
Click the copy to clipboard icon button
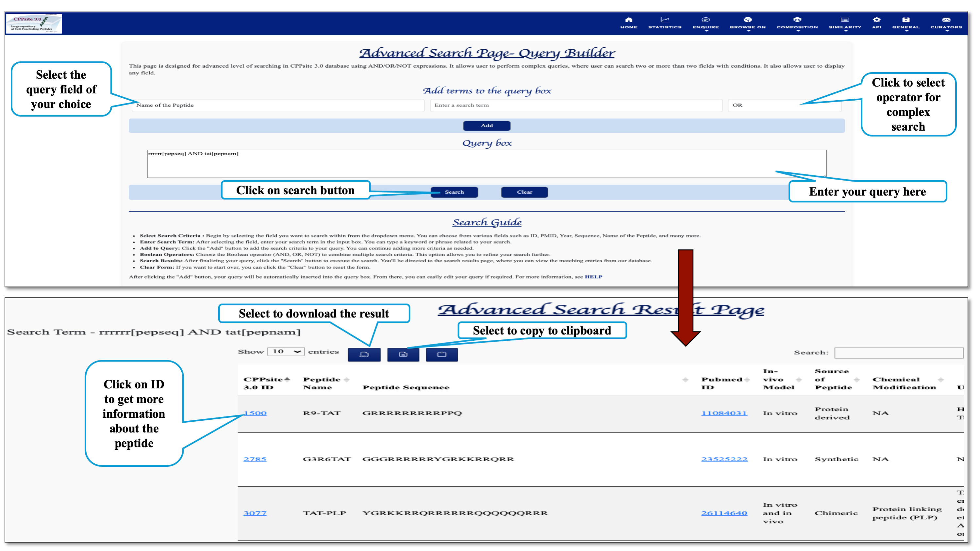click(441, 354)
